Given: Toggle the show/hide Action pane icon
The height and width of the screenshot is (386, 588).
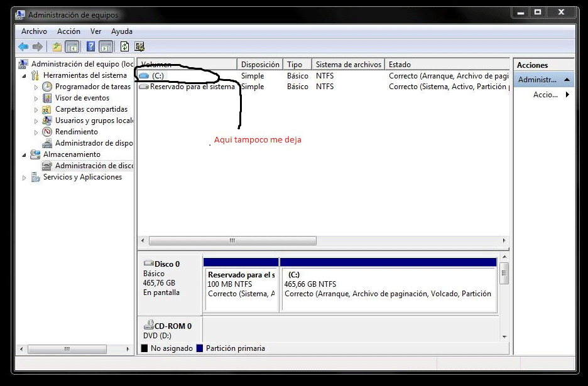Looking at the screenshot, I should [x=106, y=46].
